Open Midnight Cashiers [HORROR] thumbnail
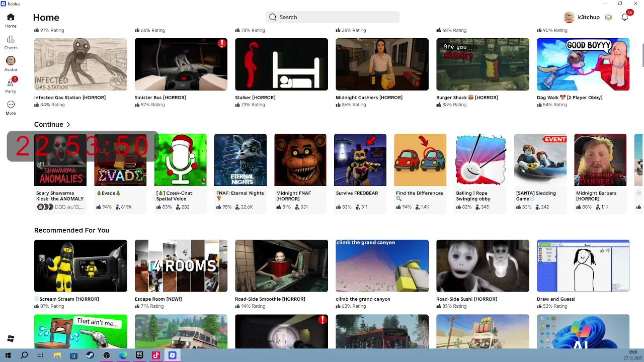This screenshot has height=362, width=644. coord(382,64)
